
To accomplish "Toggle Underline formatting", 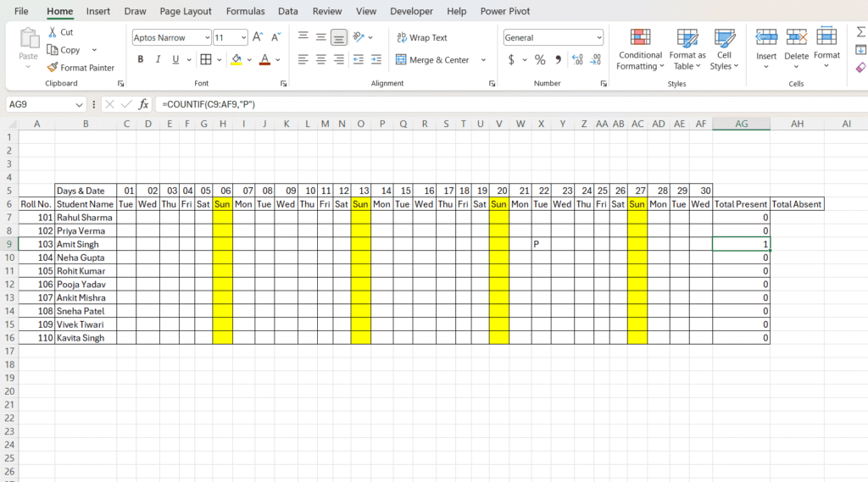I will [x=175, y=59].
